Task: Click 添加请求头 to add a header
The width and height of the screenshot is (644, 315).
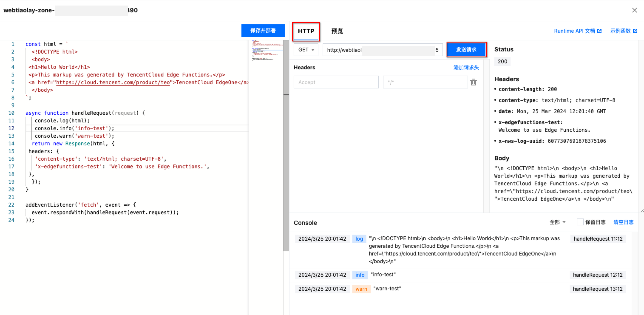Action: (x=466, y=68)
